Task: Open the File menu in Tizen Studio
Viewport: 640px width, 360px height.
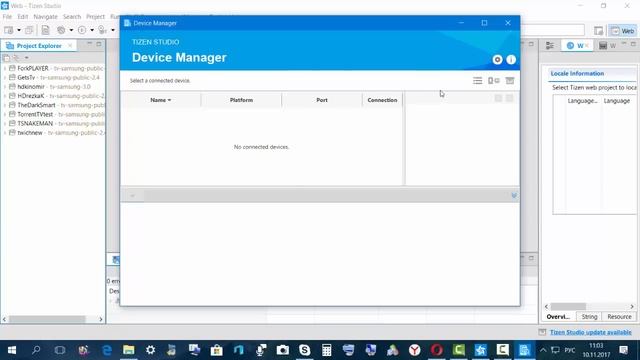Action: (x=7, y=17)
